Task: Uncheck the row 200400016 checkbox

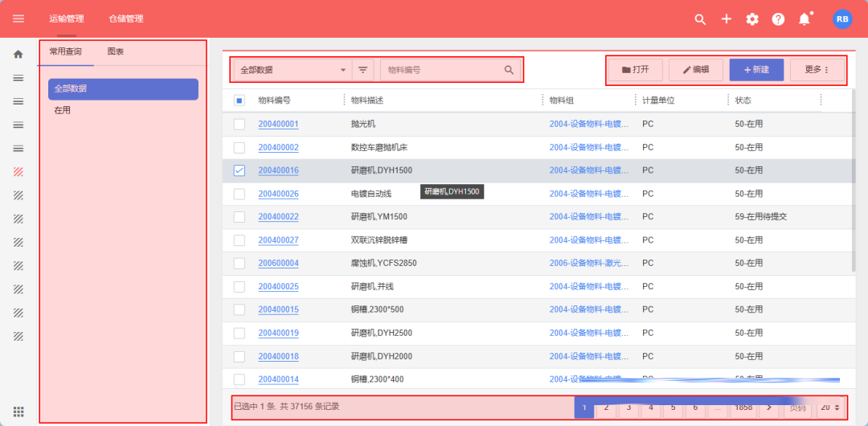Action: point(240,170)
